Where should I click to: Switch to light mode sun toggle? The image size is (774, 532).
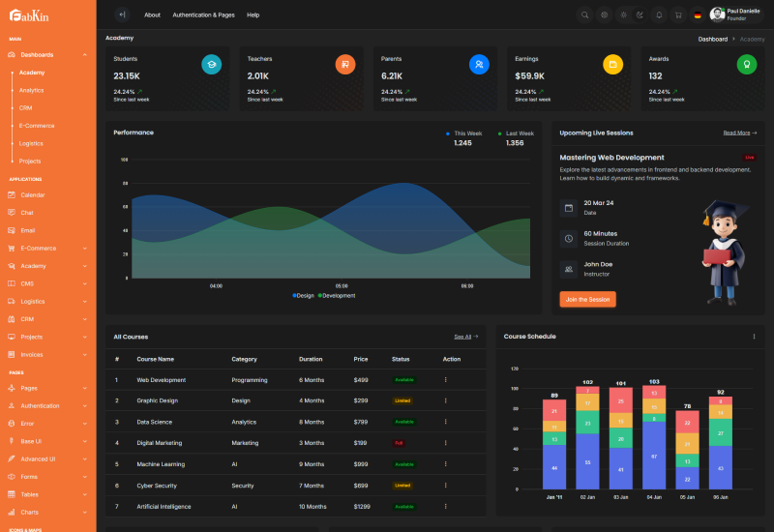(x=623, y=15)
